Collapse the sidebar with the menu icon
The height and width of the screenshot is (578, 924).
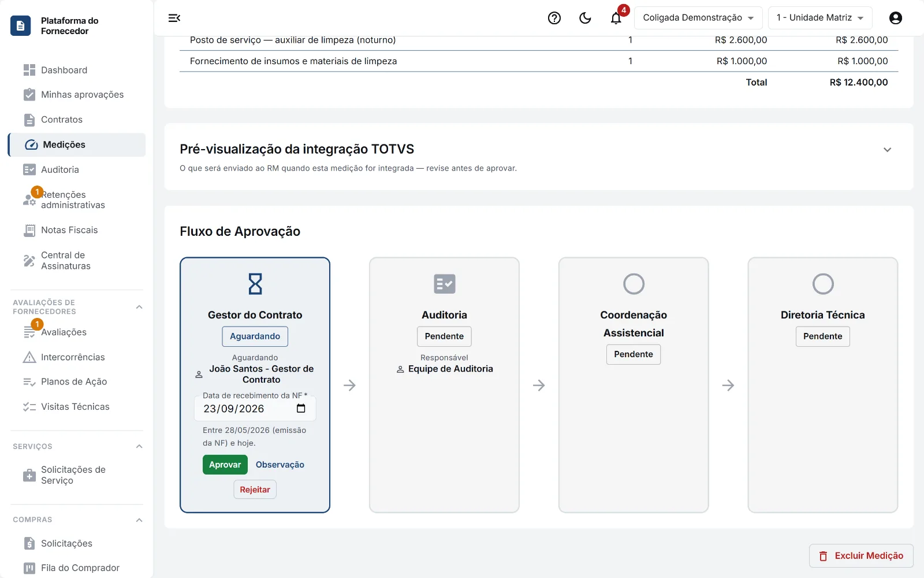coord(174,18)
